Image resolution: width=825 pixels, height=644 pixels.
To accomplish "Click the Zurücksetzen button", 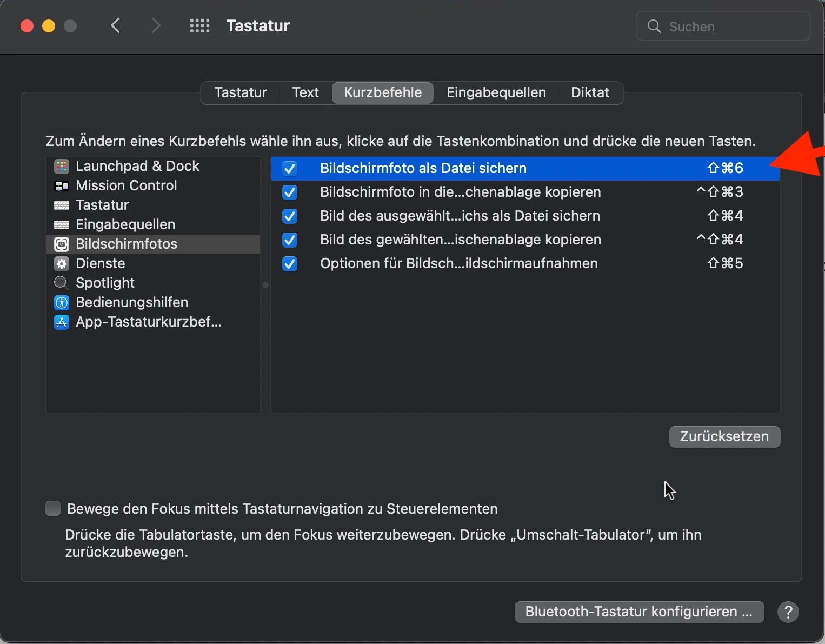I will (x=724, y=436).
